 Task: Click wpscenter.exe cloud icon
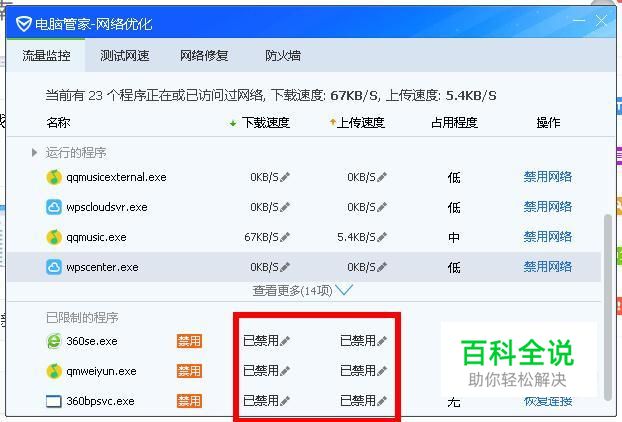54,267
